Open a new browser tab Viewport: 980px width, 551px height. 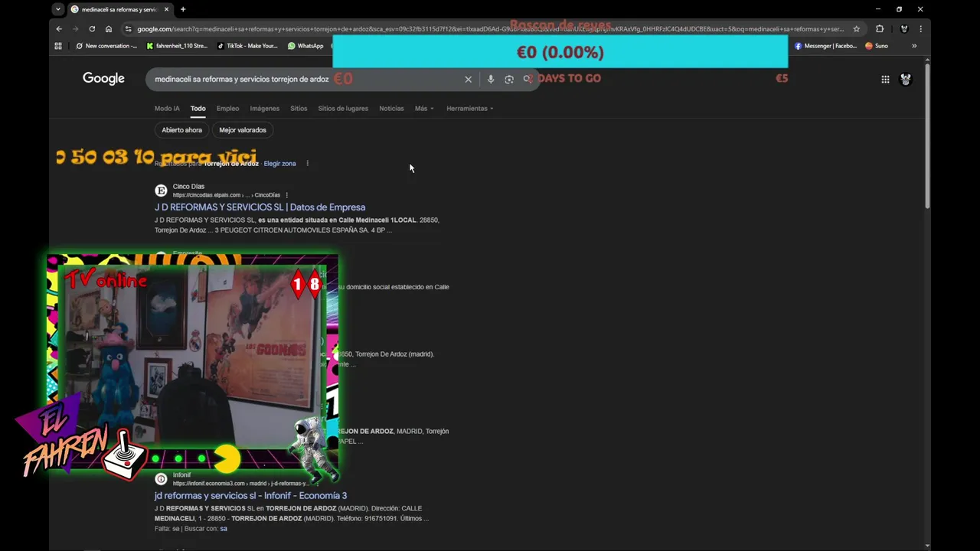click(183, 9)
